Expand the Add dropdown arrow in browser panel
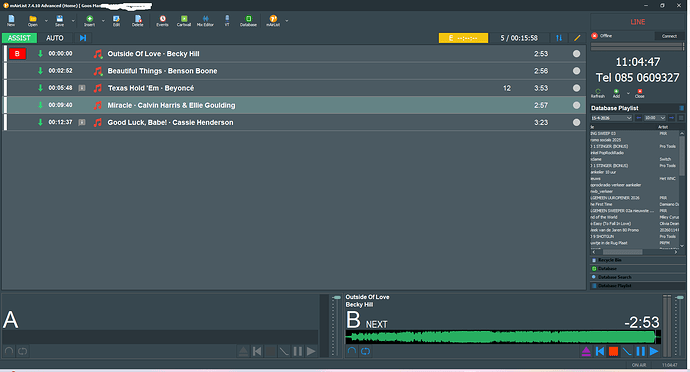Image resolution: width=690 pixels, height=372 pixels. (628, 93)
